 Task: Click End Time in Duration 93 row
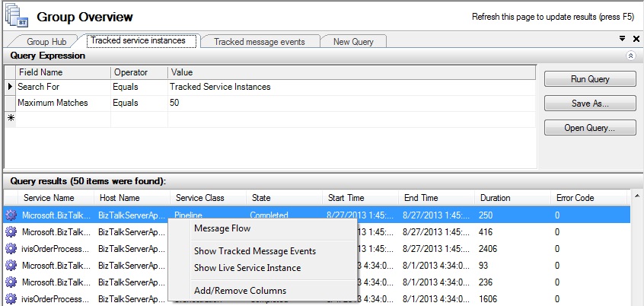click(x=435, y=266)
